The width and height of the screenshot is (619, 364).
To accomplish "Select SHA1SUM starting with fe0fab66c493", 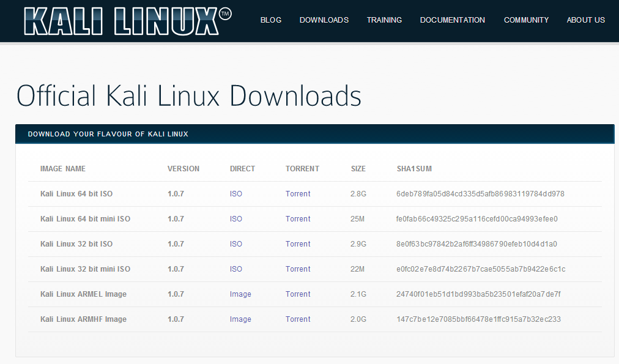I will (477, 219).
